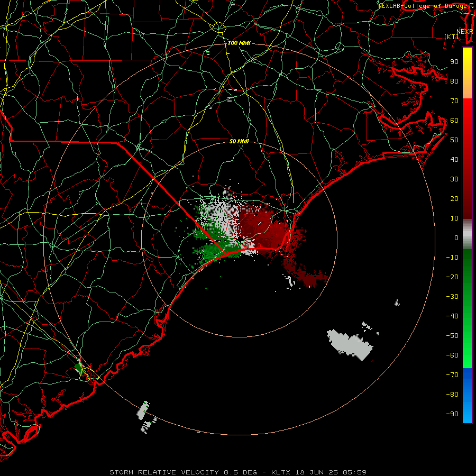Click the 60 value on the velocity scale
Screen dimensions: 476x476
coord(454,121)
